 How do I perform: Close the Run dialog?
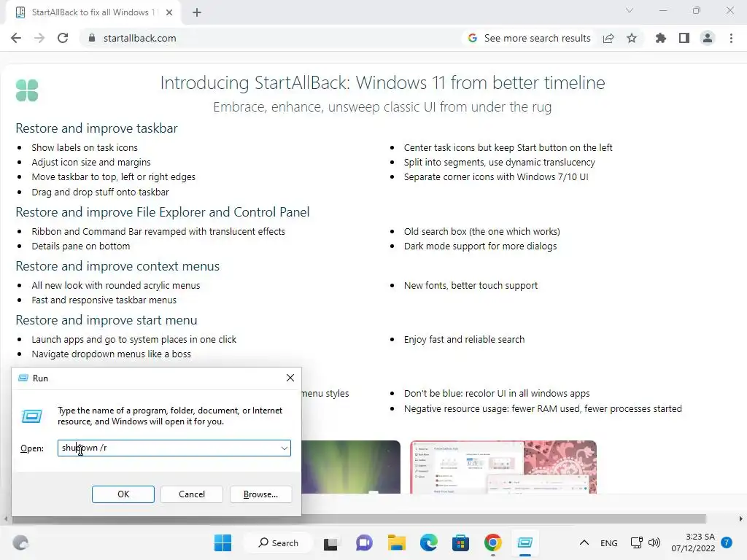point(290,378)
